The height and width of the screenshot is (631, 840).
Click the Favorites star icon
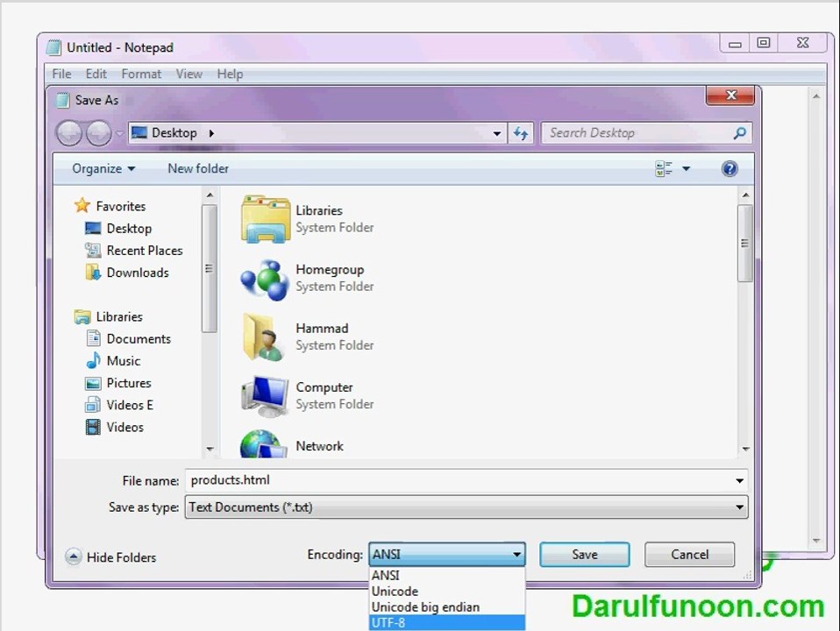[82, 205]
